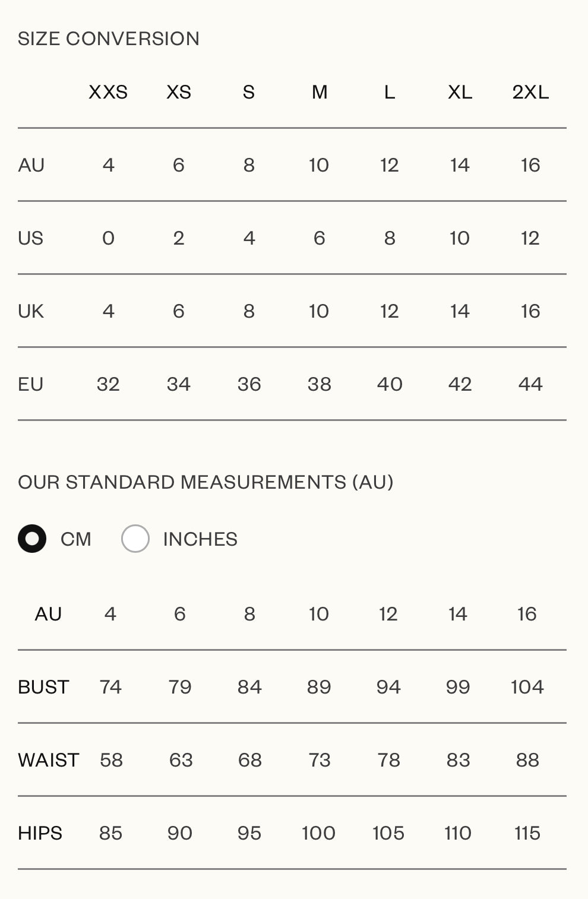Viewport: 588px width, 899px height.
Task: Click the M size column header
Action: point(320,92)
